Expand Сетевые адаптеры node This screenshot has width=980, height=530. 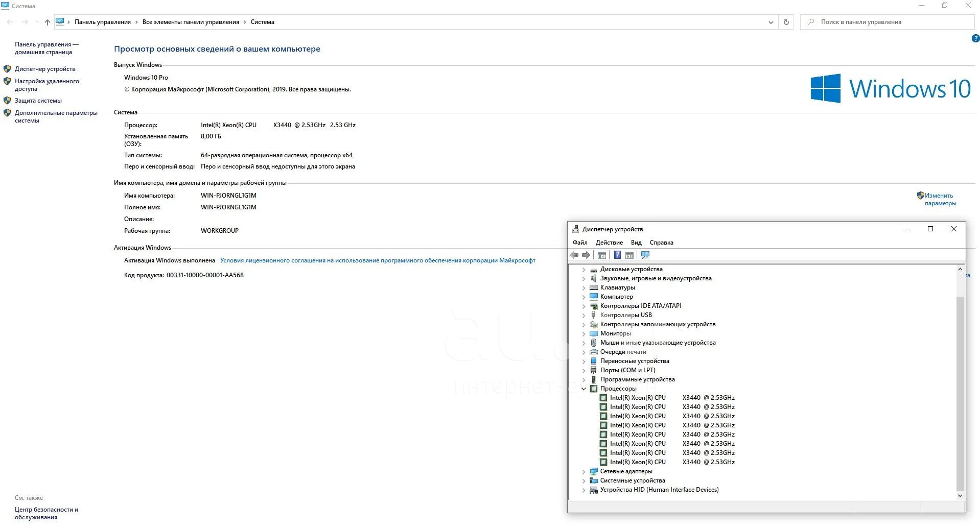pyautogui.click(x=584, y=472)
